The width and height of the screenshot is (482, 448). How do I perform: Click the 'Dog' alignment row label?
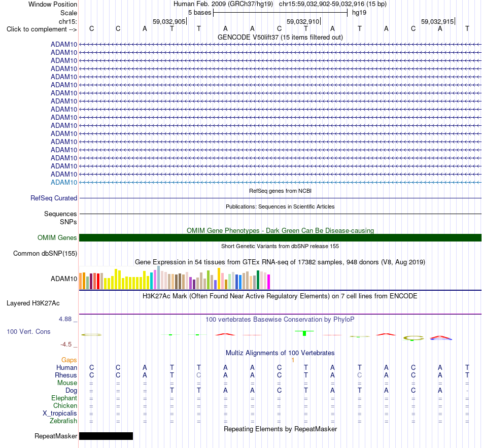tap(72, 391)
